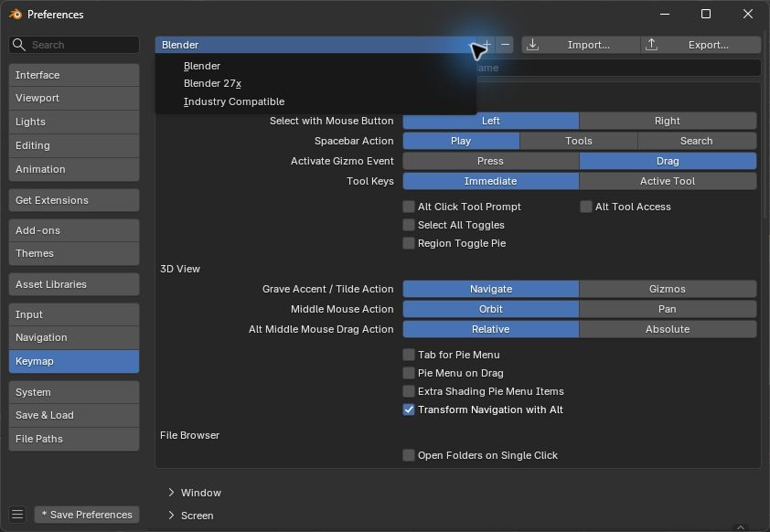The image size is (770, 532).
Task: Open the System preferences tab
Action: click(x=74, y=393)
